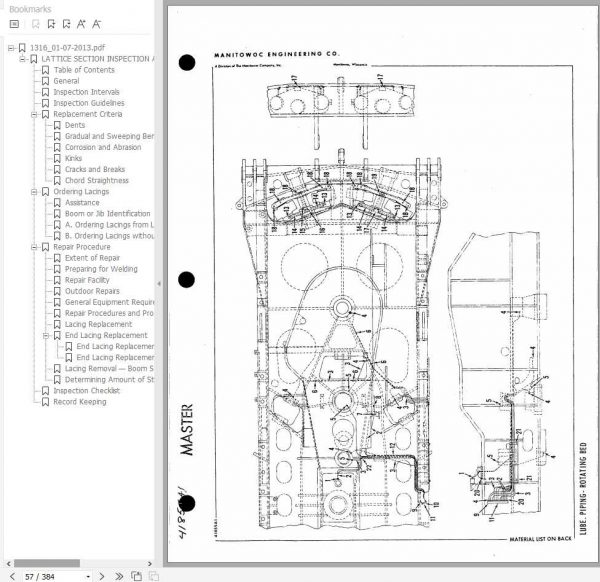Collapse the Repair Procedure branch
Screen dimensions: 600x582
(x=34, y=247)
